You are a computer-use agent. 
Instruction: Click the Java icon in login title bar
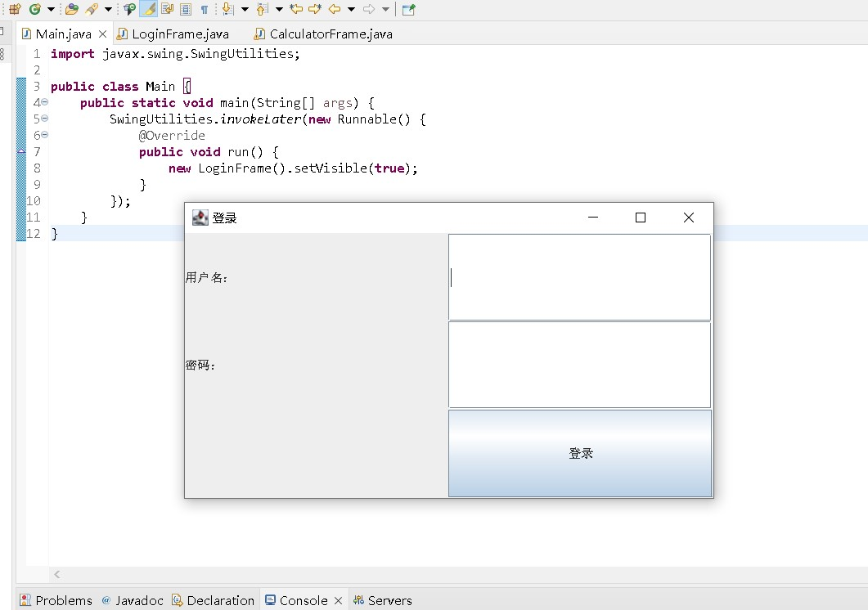(x=200, y=218)
